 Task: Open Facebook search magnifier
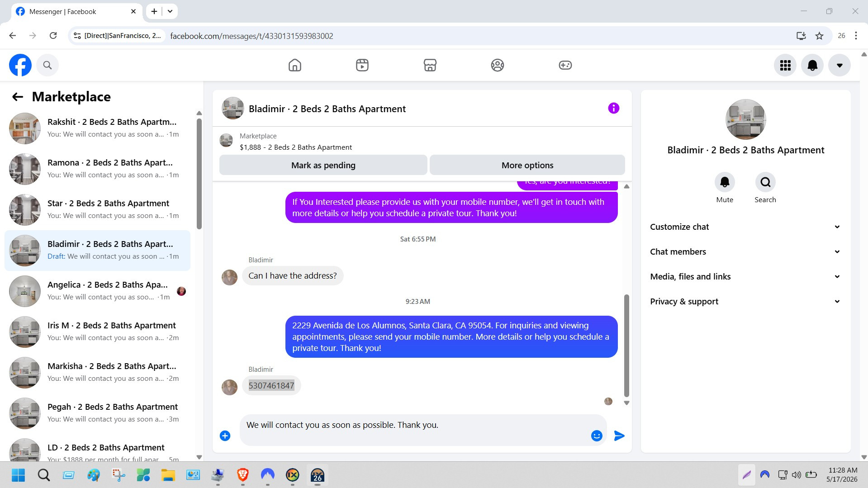(47, 65)
